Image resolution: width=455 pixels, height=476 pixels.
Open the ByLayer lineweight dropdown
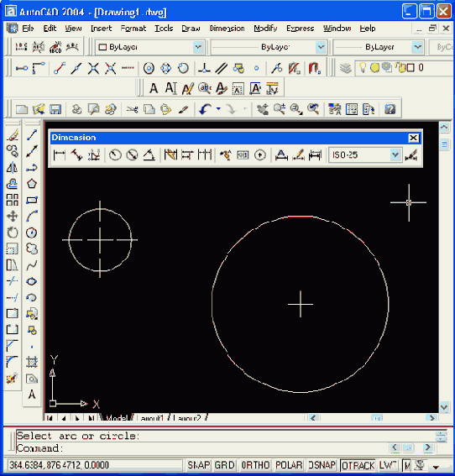click(417, 47)
